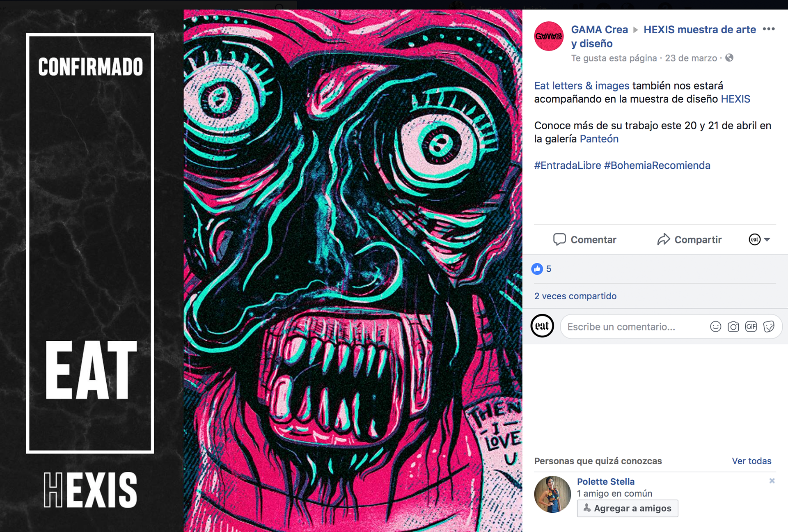Click the globe public privacy icon
The width and height of the screenshot is (788, 532).
coord(729,58)
